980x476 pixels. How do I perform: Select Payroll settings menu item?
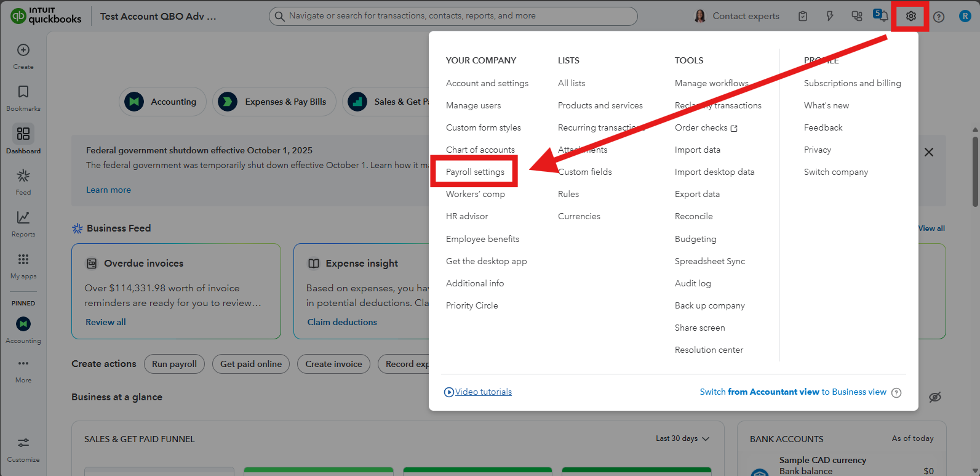[x=475, y=172]
